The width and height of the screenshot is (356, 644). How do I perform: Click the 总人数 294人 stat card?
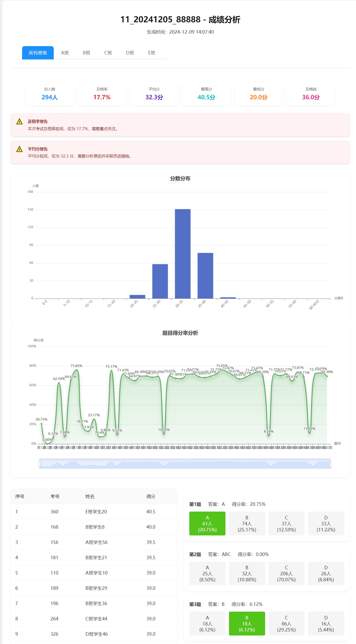pos(49,94)
